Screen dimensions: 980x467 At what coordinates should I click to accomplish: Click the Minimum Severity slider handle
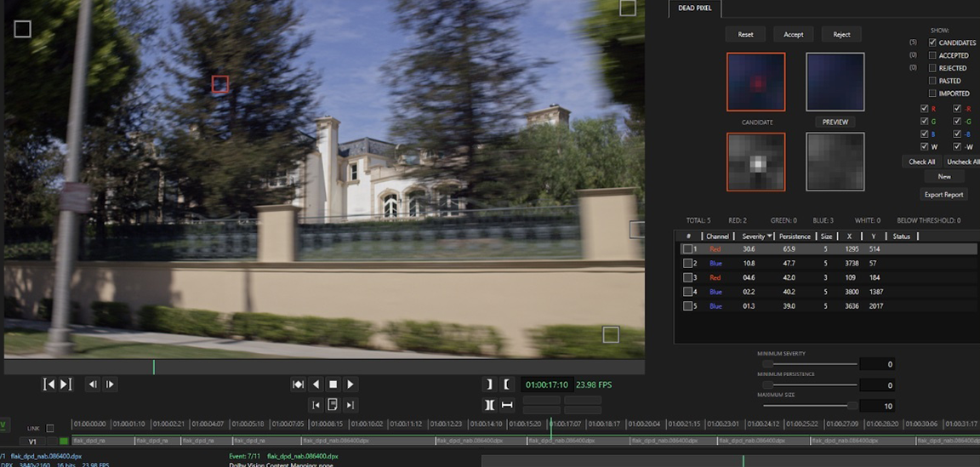coord(767,363)
